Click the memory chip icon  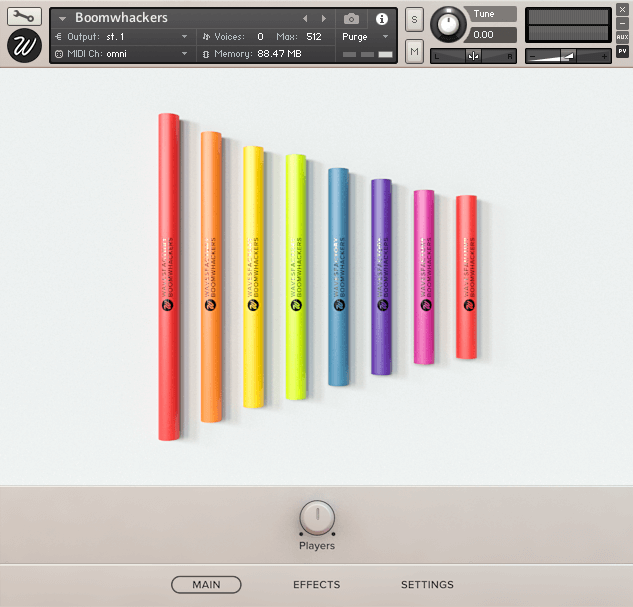click(x=206, y=54)
